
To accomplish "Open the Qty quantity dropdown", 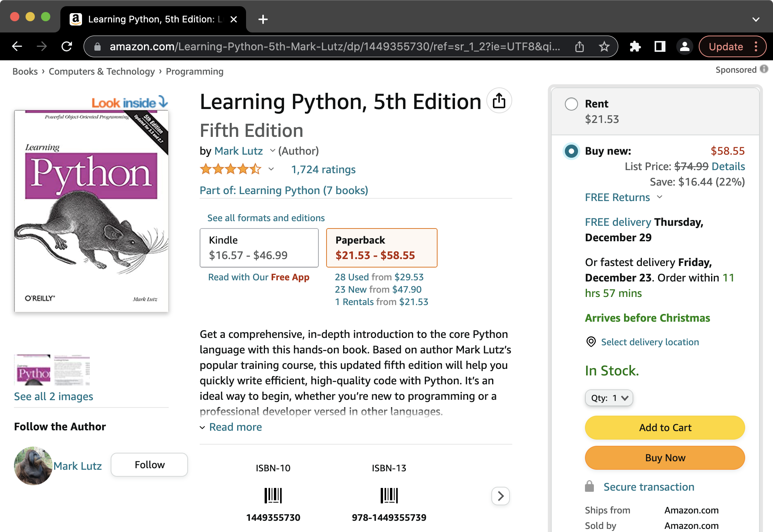I will 609,398.
